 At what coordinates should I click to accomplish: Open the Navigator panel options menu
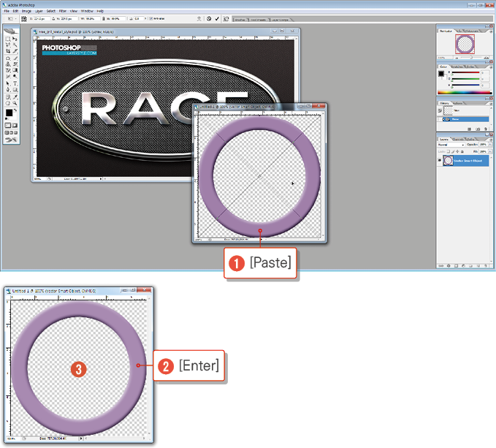(x=491, y=31)
